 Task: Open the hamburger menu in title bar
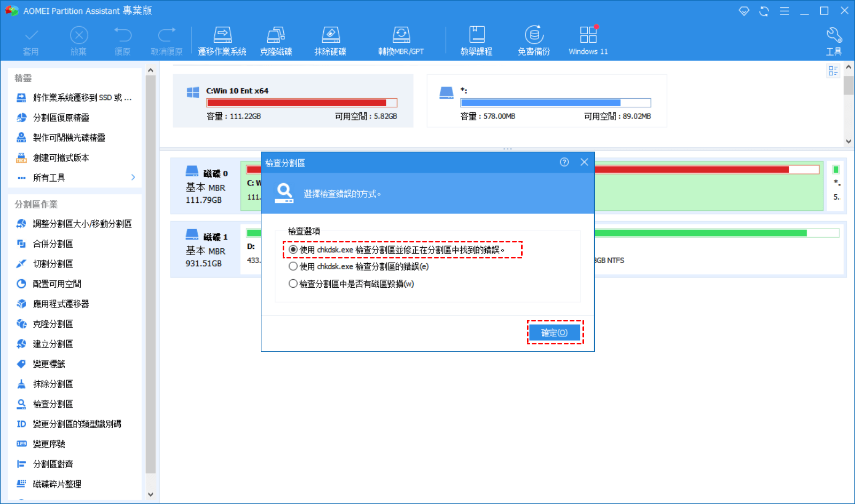(x=784, y=11)
